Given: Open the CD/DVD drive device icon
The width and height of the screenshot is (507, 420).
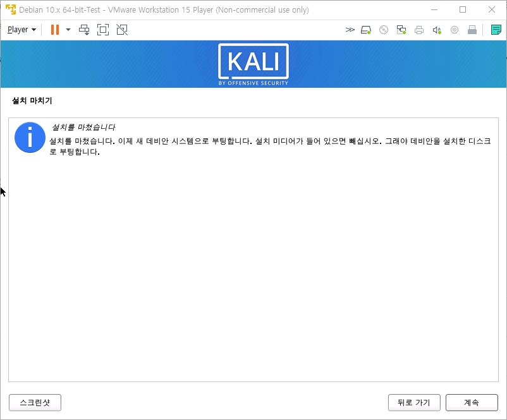Looking at the screenshot, I should click(x=384, y=30).
